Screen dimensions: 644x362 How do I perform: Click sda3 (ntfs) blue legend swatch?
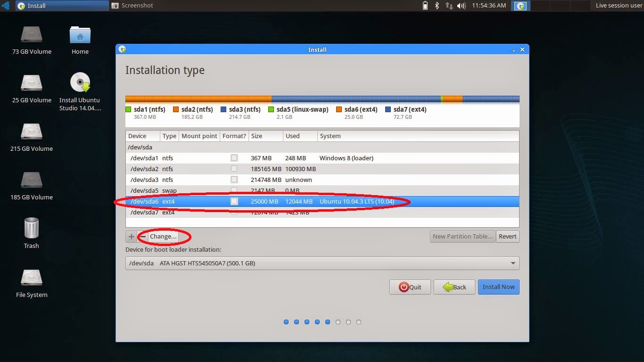coord(223,109)
